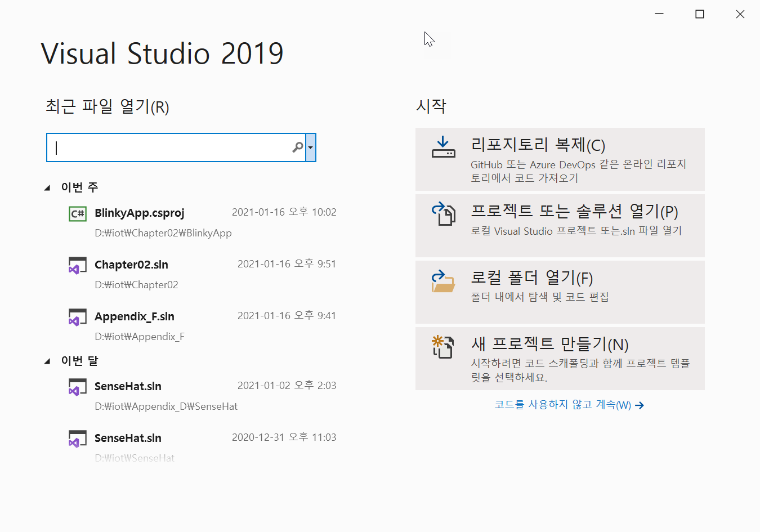Close the Visual Studio 2019 start window

tap(740, 14)
